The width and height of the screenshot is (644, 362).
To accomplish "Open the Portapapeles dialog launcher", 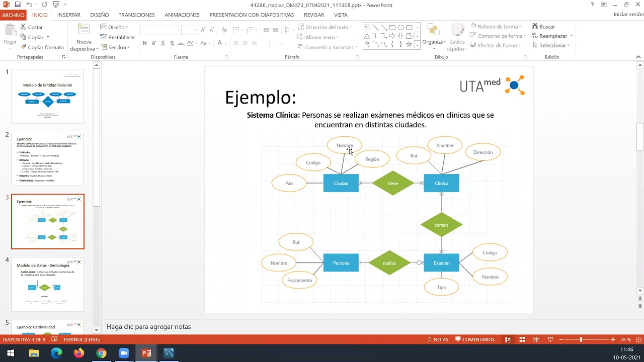I will (x=64, y=57).
